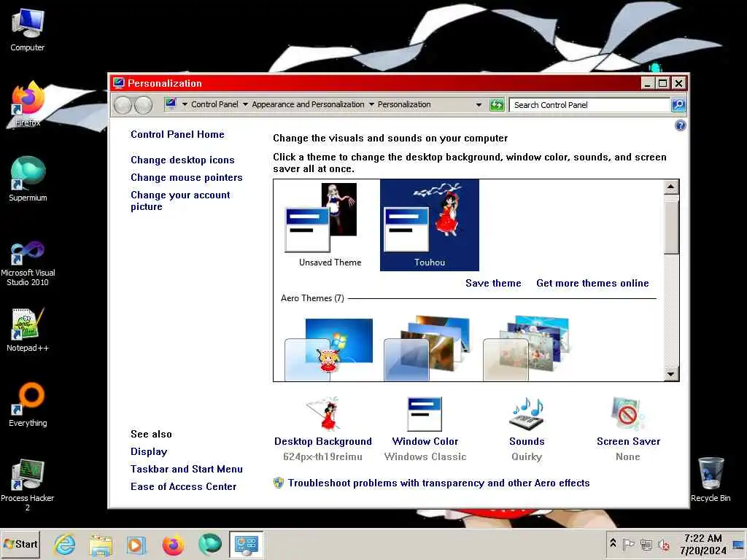
Task: Launch Windows Media Player from taskbar
Action: pos(136,544)
